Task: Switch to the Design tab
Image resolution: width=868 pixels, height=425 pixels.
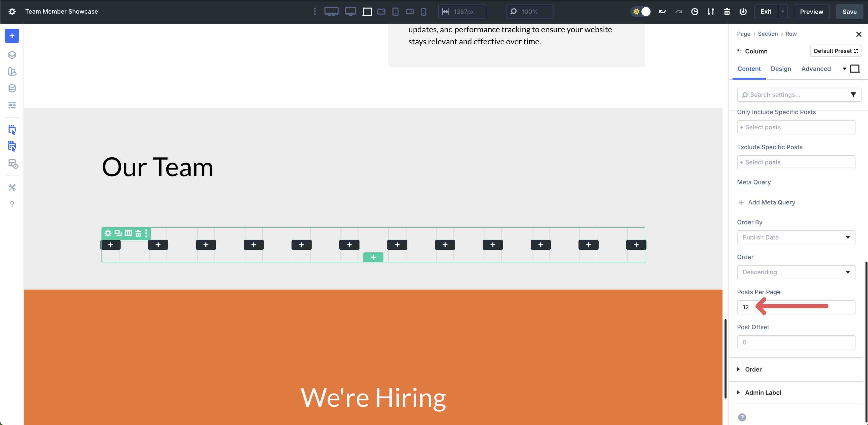Action: pos(781,69)
